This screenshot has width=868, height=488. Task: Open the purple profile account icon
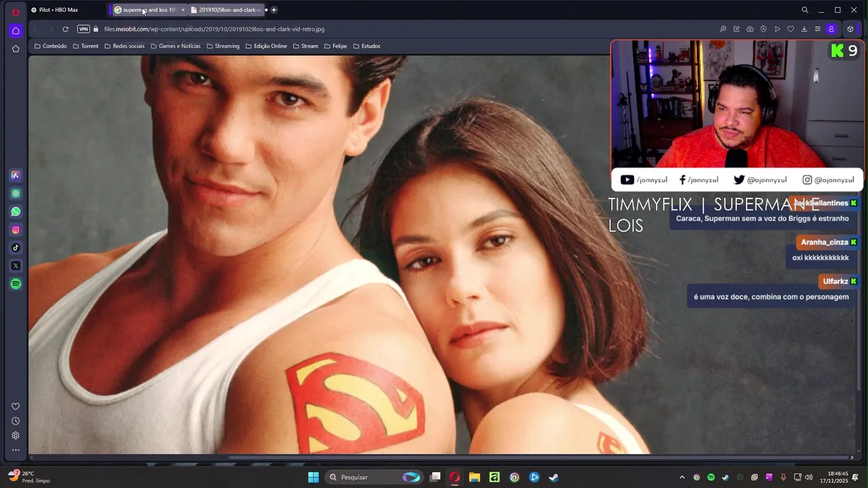coord(831,29)
